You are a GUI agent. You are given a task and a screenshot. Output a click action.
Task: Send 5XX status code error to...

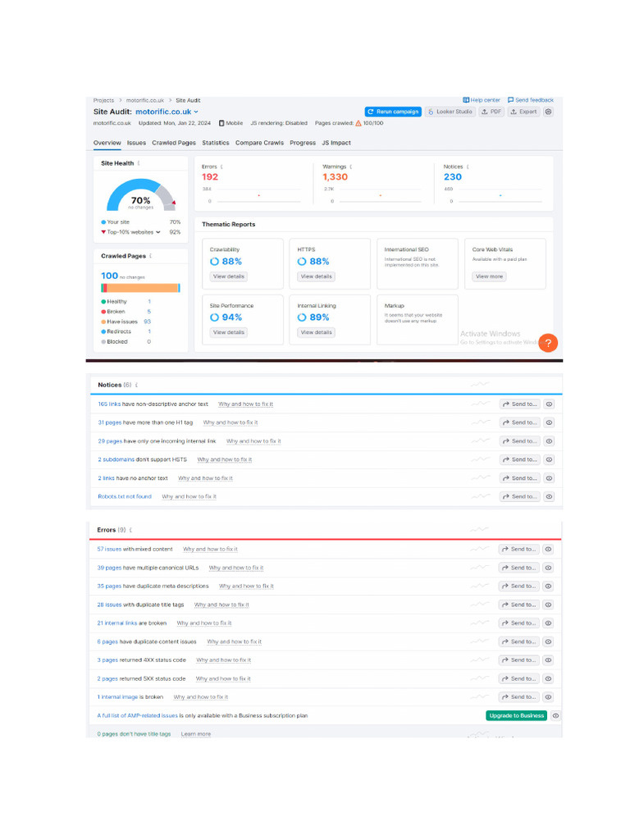[518, 678]
